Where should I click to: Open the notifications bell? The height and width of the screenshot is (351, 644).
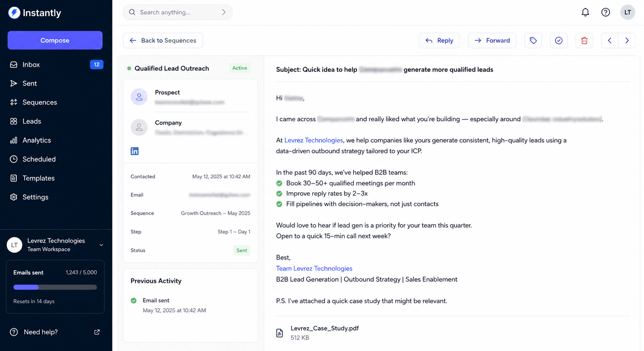585,12
